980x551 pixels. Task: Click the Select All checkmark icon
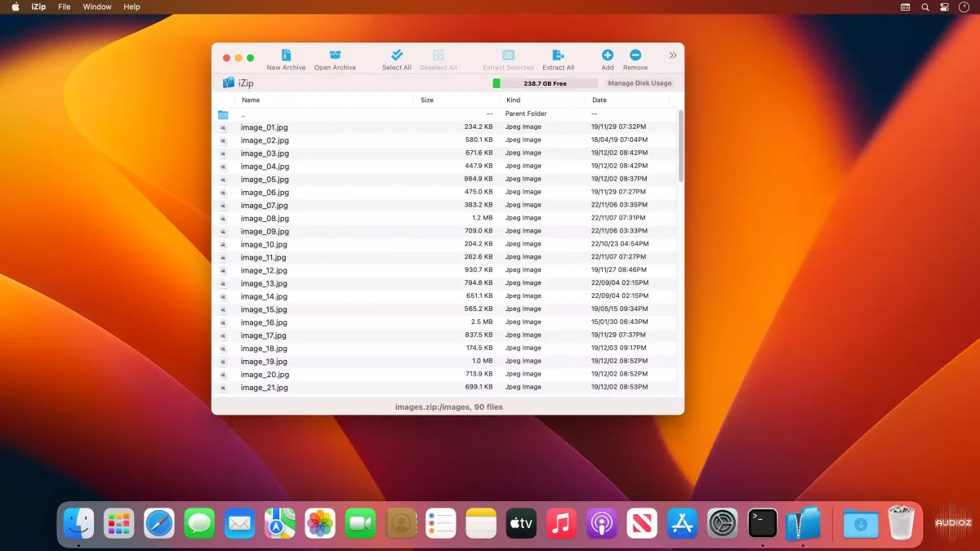pos(397,56)
